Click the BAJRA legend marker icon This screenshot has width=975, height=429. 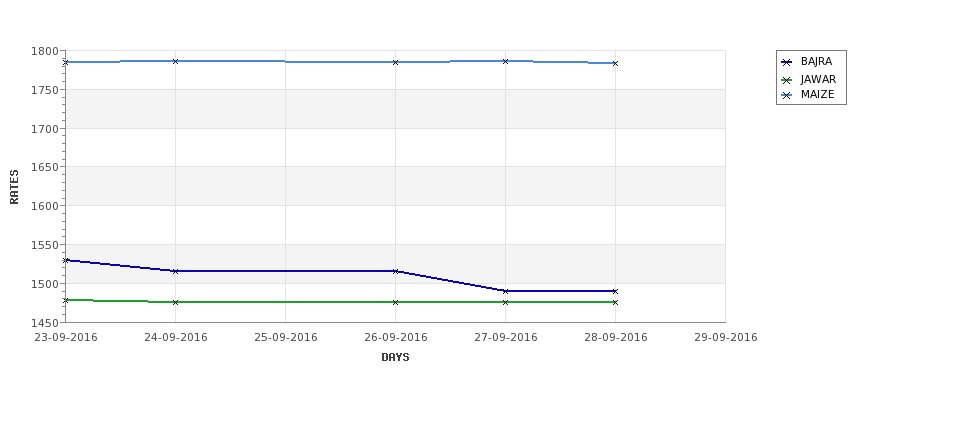(787, 62)
